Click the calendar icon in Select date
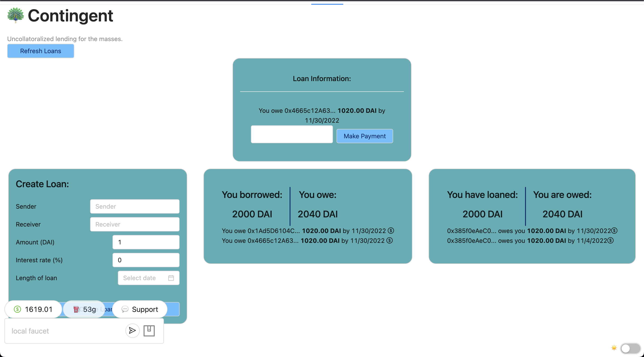Viewport: 644px width, 357px height. (x=171, y=278)
